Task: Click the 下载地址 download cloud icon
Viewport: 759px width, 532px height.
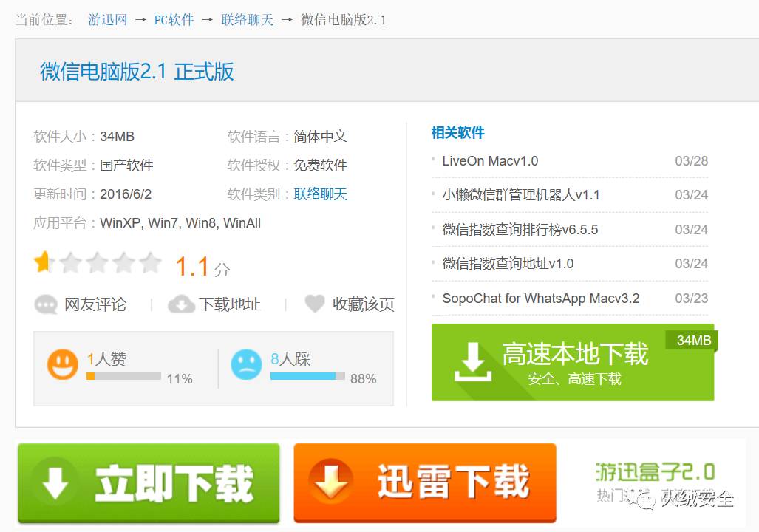Action: 180,304
